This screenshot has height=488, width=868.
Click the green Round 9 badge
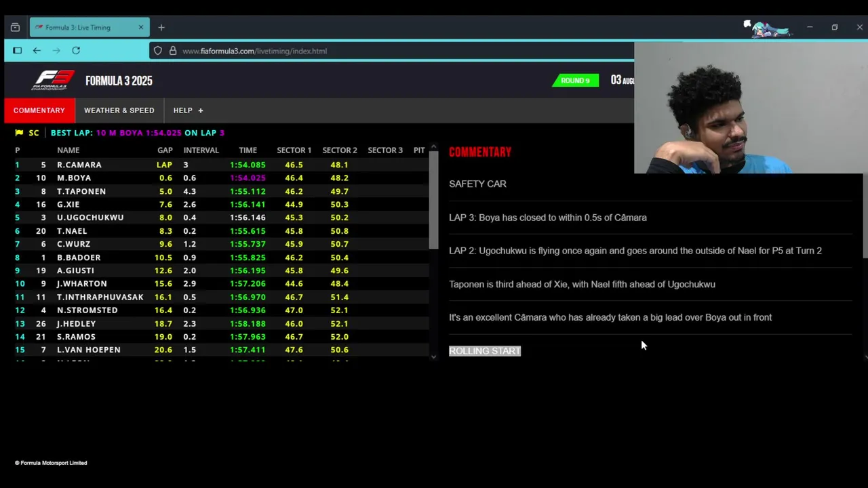pos(575,81)
